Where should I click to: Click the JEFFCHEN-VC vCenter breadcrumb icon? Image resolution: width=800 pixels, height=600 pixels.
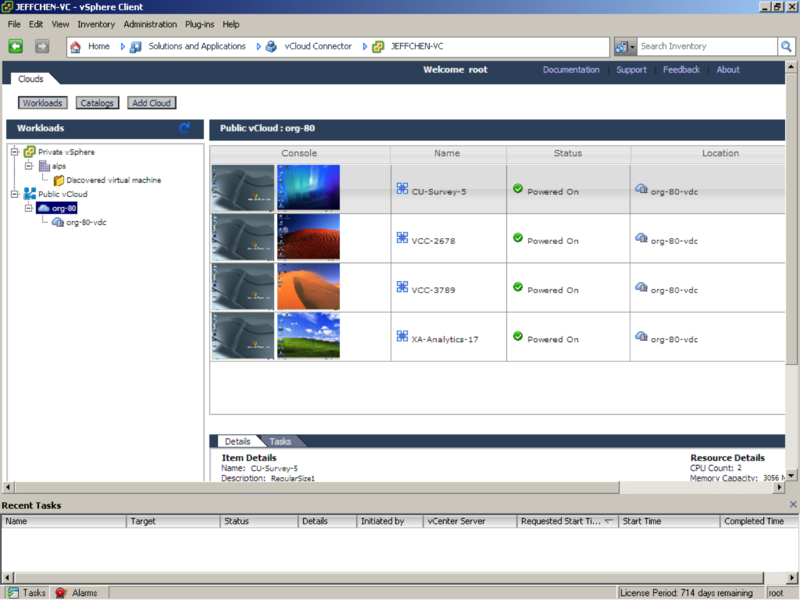point(378,47)
